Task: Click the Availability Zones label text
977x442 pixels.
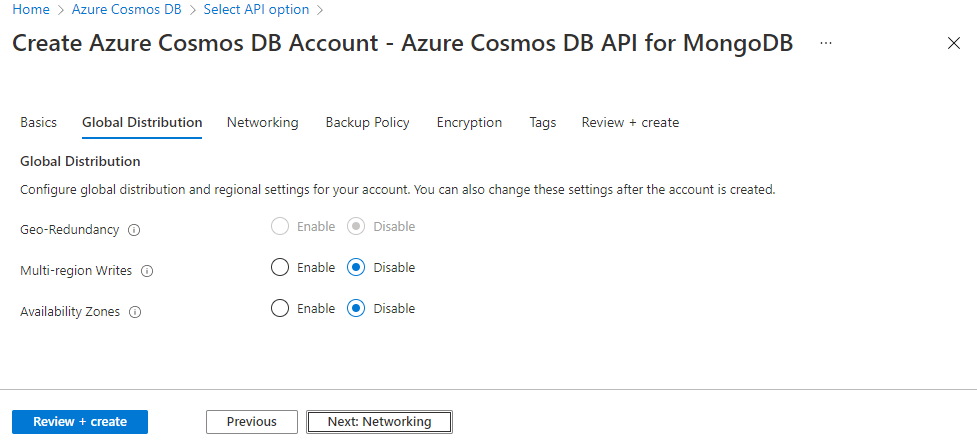Action: (70, 312)
